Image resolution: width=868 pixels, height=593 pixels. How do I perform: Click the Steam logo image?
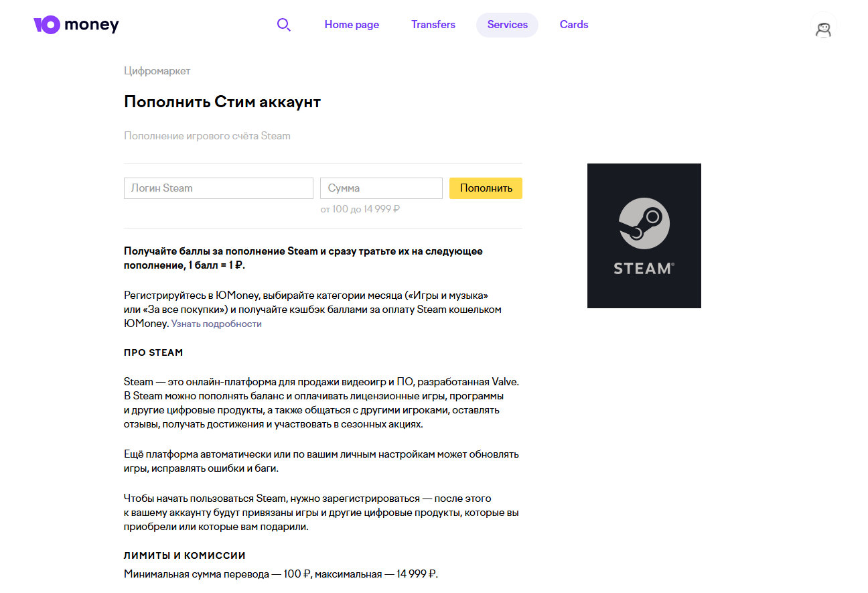click(x=644, y=236)
